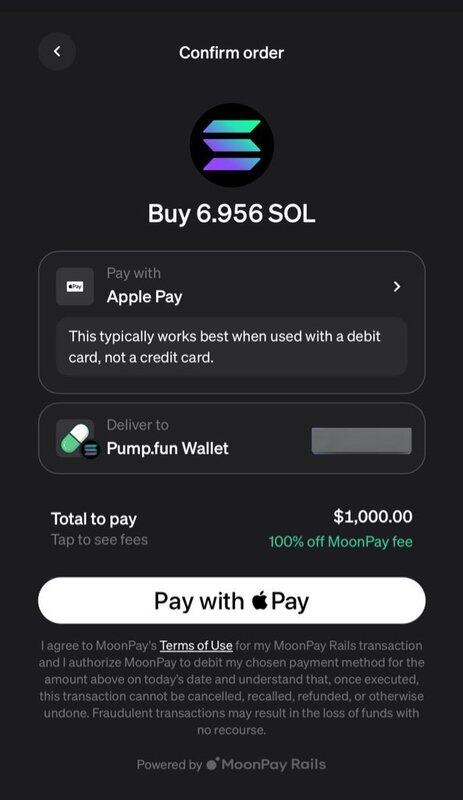
Task: Confirm purchase with Pay with Apple Pay
Action: [x=232, y=601]
